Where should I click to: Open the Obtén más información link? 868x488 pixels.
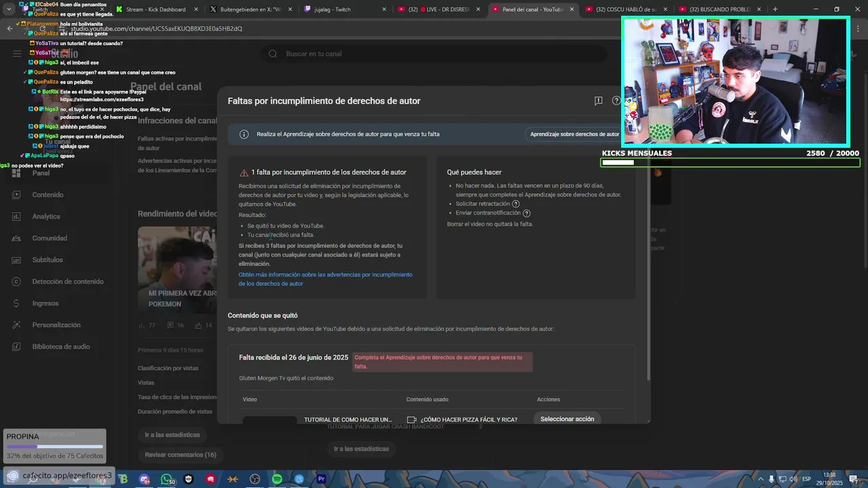click(x=325, y=279)
